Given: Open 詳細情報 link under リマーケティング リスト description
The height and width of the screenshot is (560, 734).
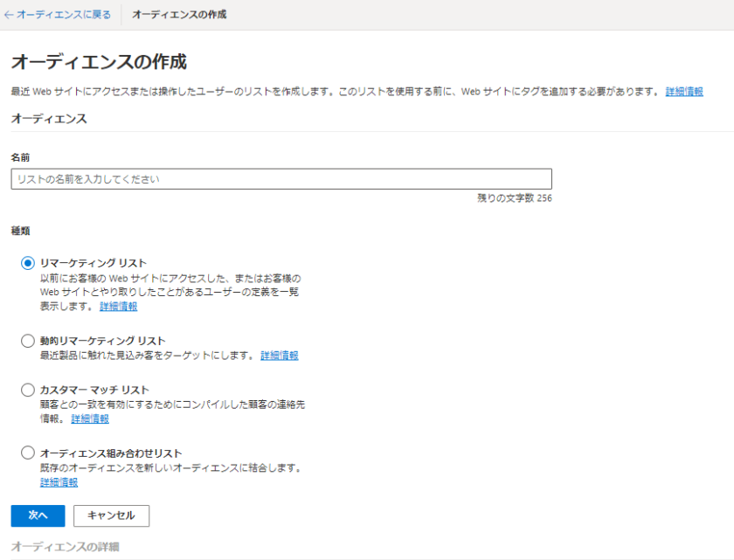Looking at the screenshot, I should [118, 307].
